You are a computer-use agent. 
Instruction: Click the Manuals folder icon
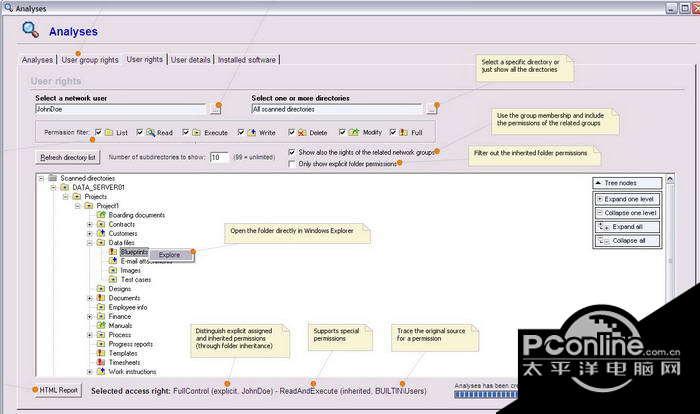pyautogui.click(x=101, y=326)
